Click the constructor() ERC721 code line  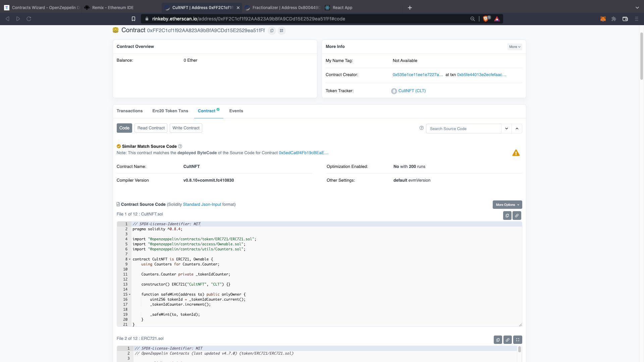click(x=186, y=284)
